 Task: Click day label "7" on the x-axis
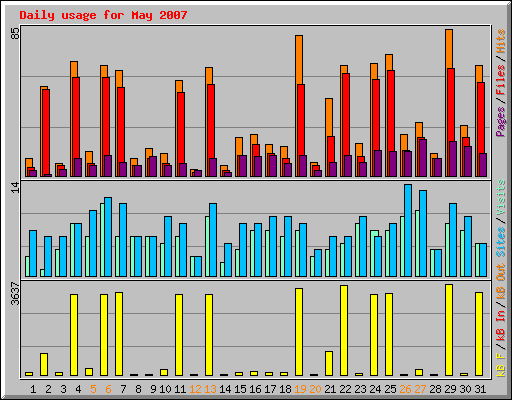coord(123,389)
